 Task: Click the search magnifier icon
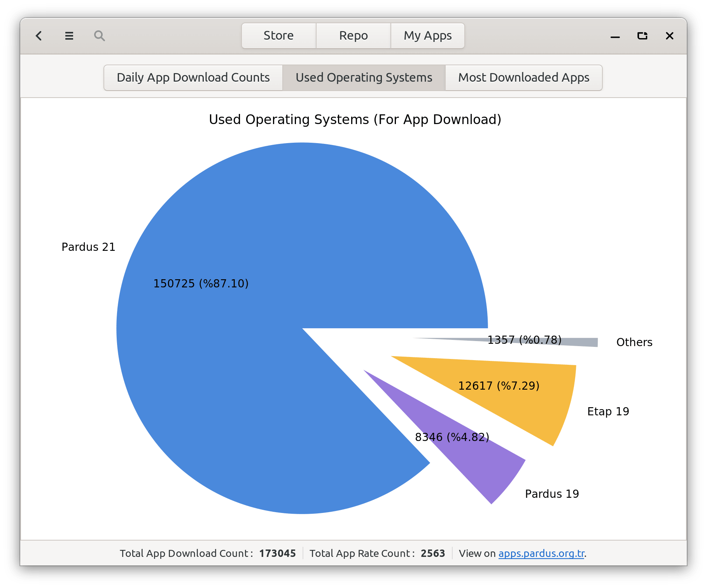pos(100,36)
